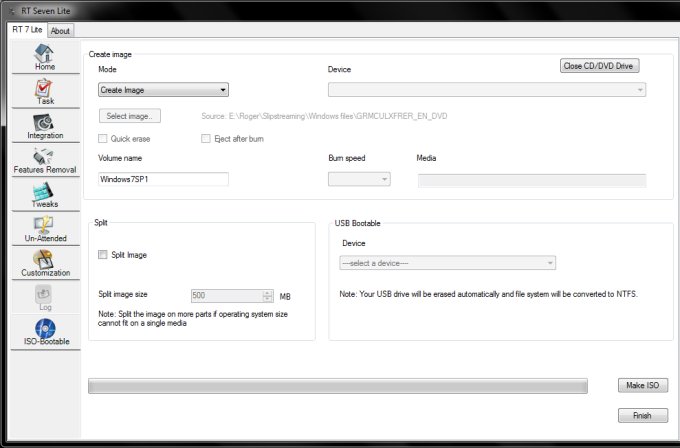Viewport: 680px width, 448px height.
Task: Open the Features Removal section
Action: 45,160
